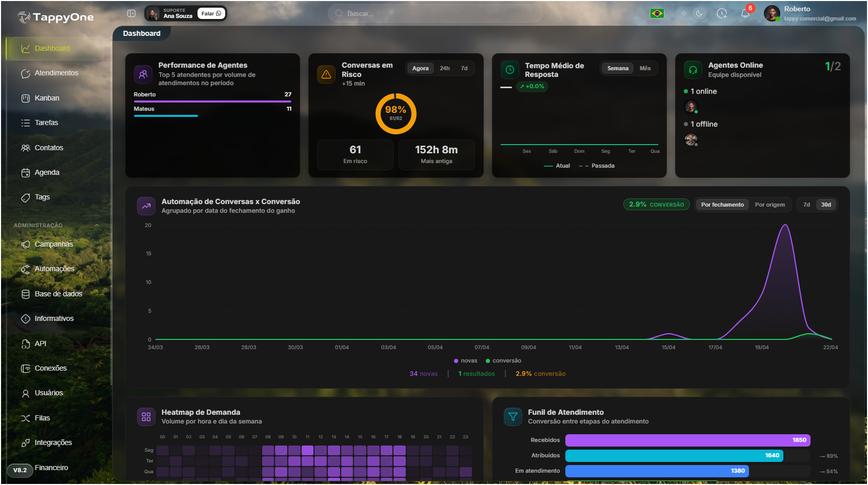Image resolution: width=868 pixels, height=485 pixels.
Task: Open the notifications bell
Action: [745, 13]
